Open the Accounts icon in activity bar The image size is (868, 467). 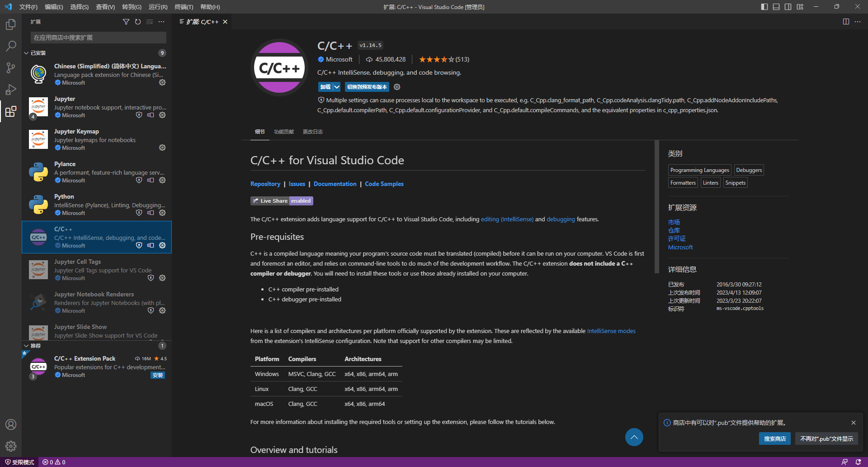(x=11, y=424)
